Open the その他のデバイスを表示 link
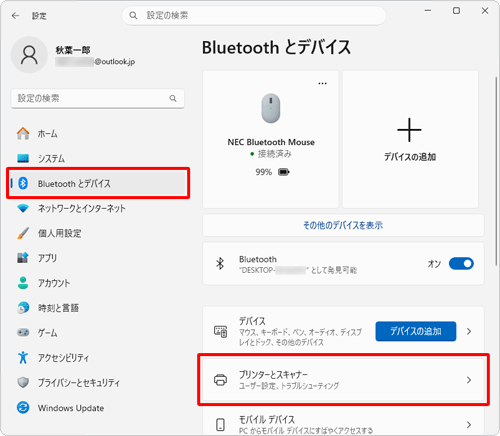Screen dimensions: 500x436 pos(343,225)
